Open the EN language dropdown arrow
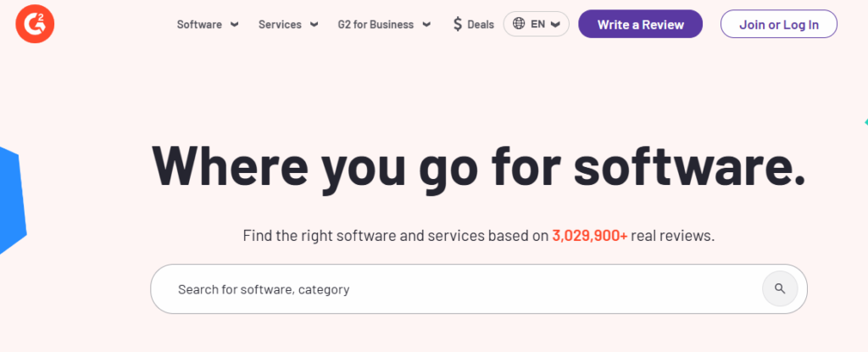Screen dimensions: 868x352 point(556,25)
